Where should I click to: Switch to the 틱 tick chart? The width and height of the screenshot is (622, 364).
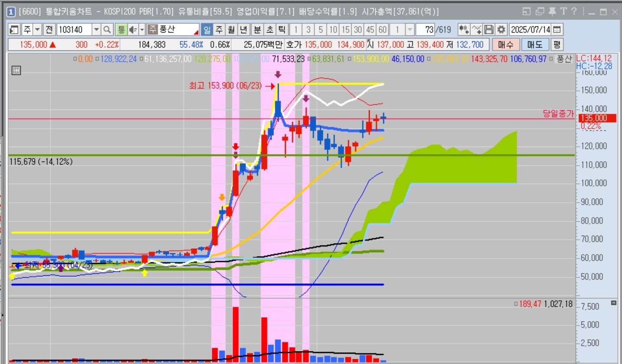tap(282, 29)
